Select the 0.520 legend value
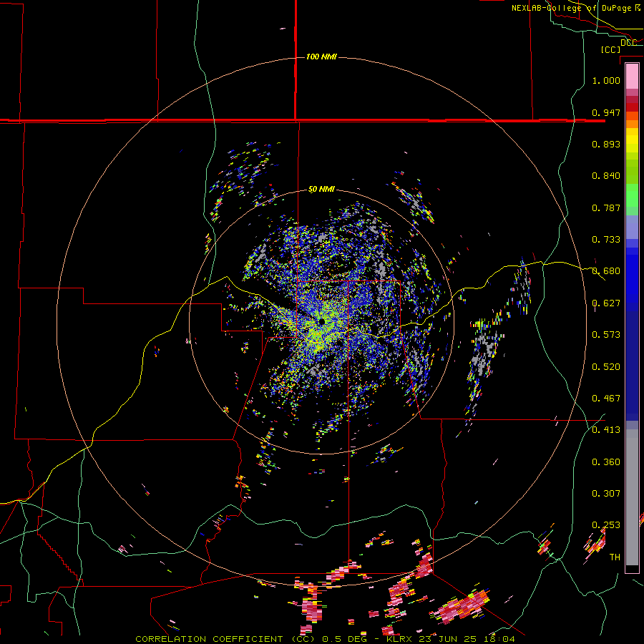The height and width of the screenshot is (644, 644). coord(606,367)
